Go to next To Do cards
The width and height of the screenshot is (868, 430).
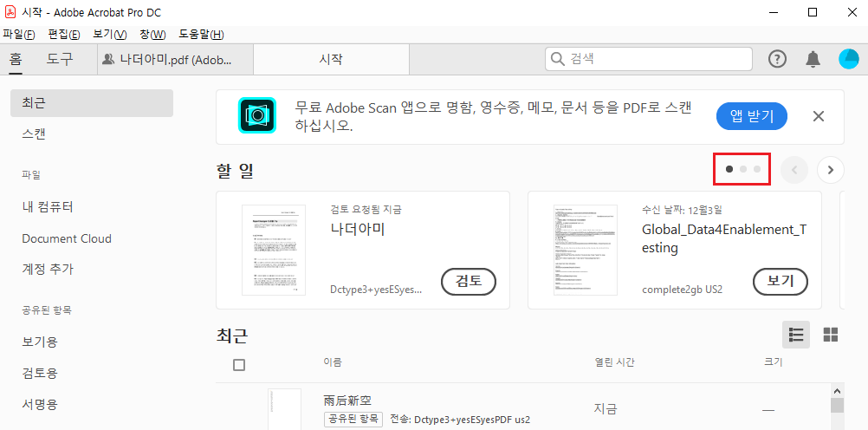pyautogui.click(x=831, y=170)
